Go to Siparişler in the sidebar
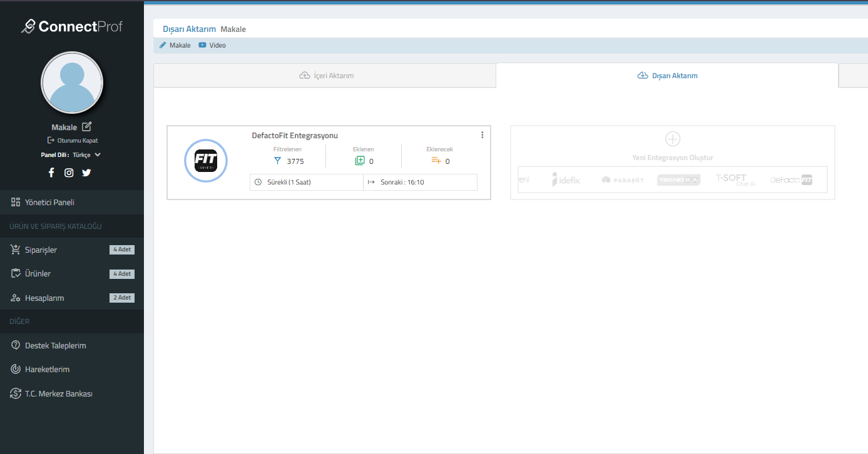This screenshot has height=454, width=868. [41, 250]
